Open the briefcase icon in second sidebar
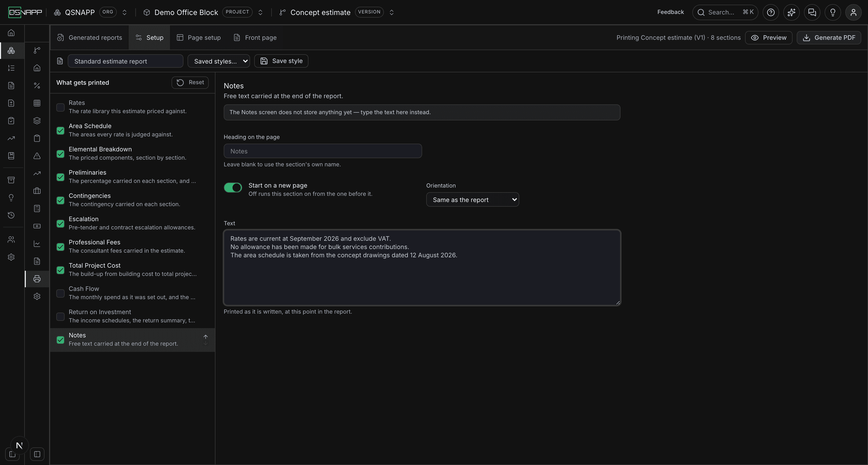 tap(37, 191)
